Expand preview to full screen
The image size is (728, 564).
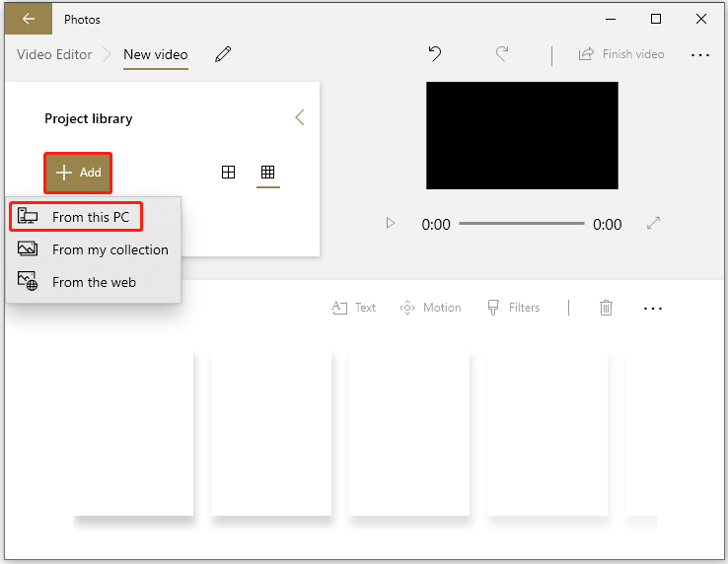point(653,223)
